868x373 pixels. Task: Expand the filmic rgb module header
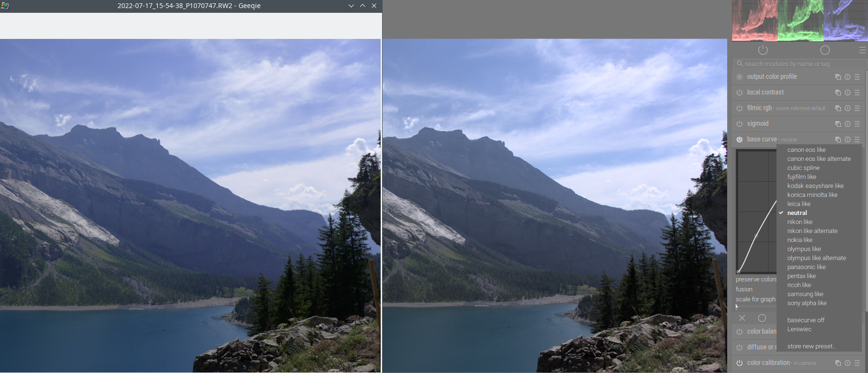coord(759,108)
